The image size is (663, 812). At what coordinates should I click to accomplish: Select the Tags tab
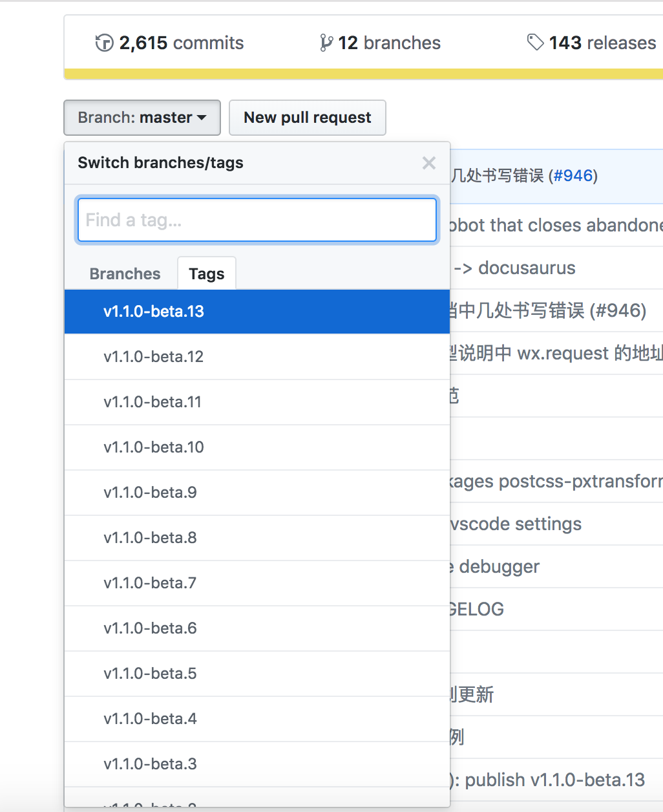pos(207,273)
